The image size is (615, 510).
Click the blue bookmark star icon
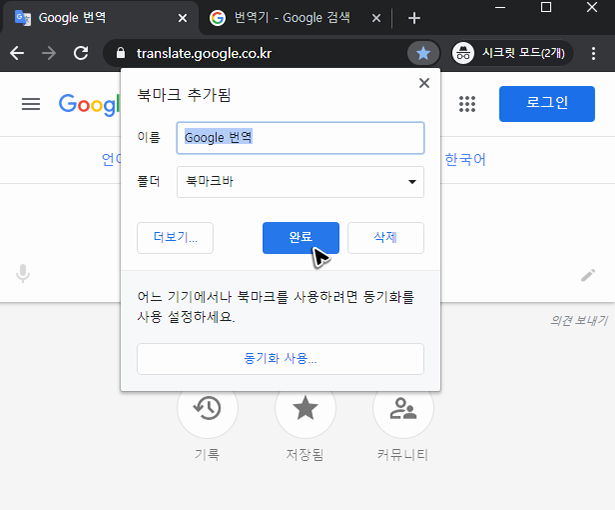[423, 53]
